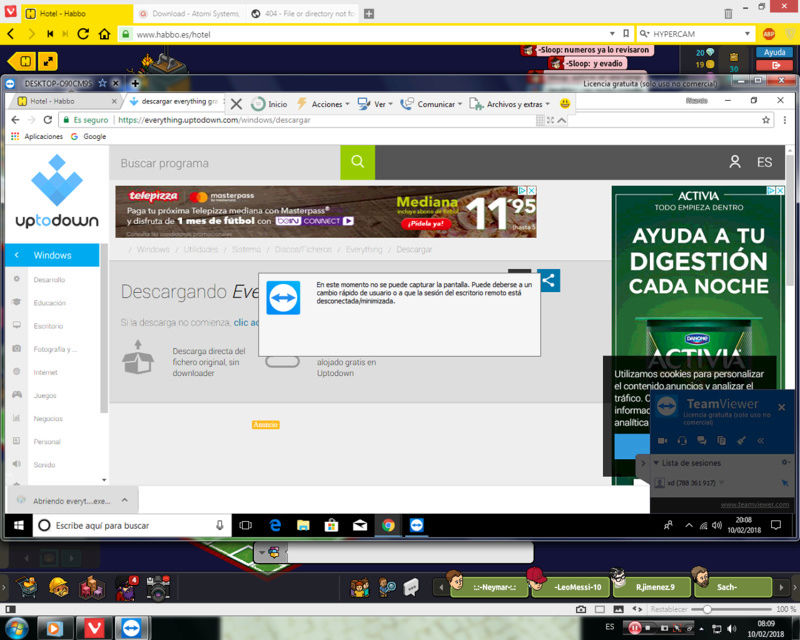Focus the remote Cortana search box
Screen dimensions: 800x640
tap(132, 525)
